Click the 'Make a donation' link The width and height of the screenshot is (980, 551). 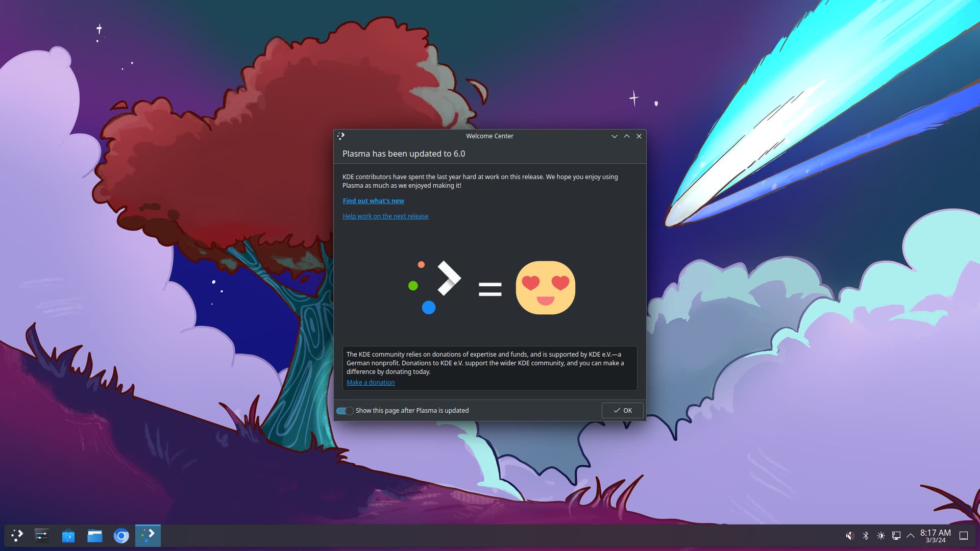pyautogui.click(x=371, y=383)
